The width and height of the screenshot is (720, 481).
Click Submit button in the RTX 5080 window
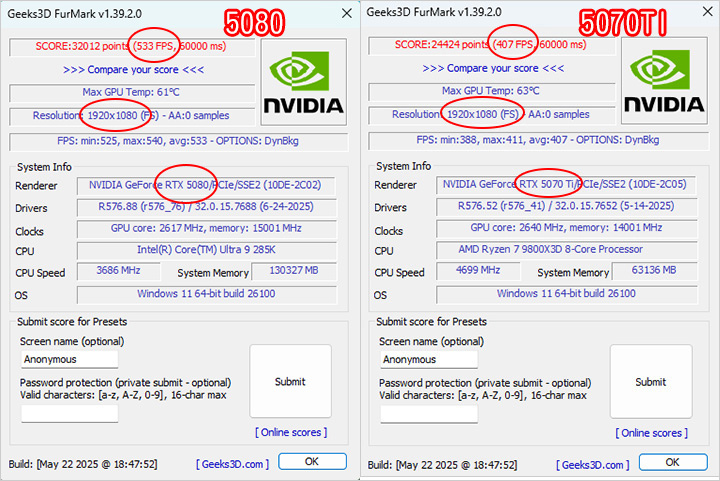pyautogui.click(x=290, y=381)
